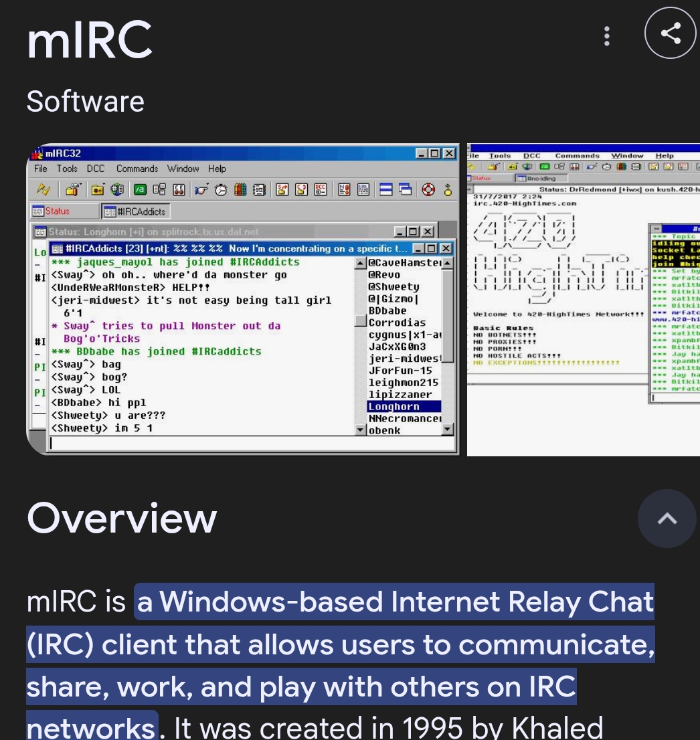Open mIRC32 Options hammer icon
700x740 pixels.
click(73, 189)
